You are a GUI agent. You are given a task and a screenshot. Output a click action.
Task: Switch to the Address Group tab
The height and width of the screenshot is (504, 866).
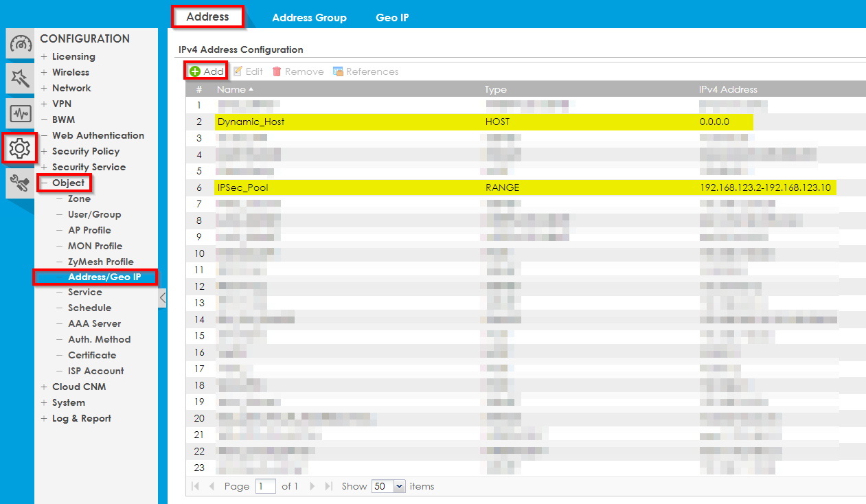pos(309,18)
